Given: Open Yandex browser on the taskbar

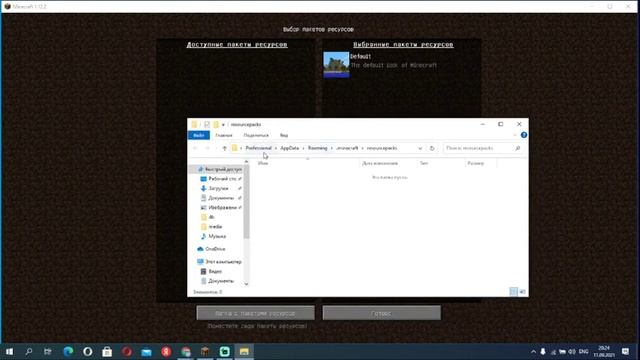Looking at the screenshot, I should point(166,351).
